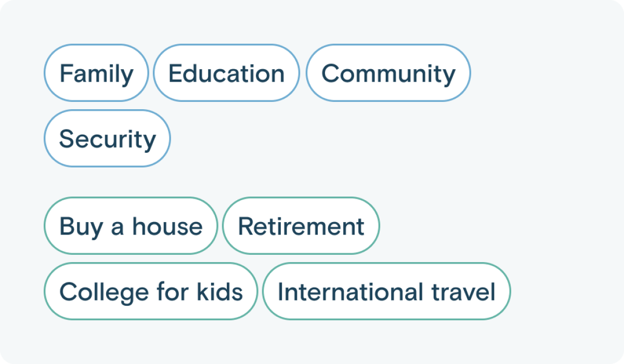Select the Family chip
This screenshot has width=624, height=364.
pyautogui.click(x=96, y=73)
